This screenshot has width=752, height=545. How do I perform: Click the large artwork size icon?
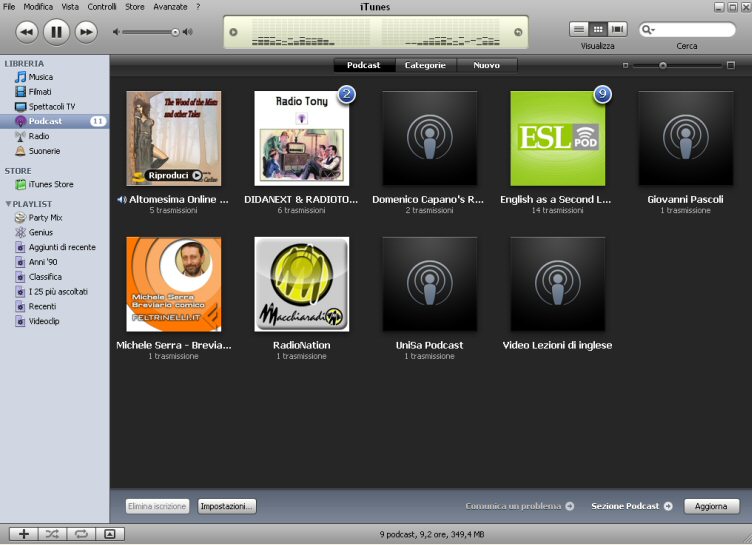click(730, 65)
